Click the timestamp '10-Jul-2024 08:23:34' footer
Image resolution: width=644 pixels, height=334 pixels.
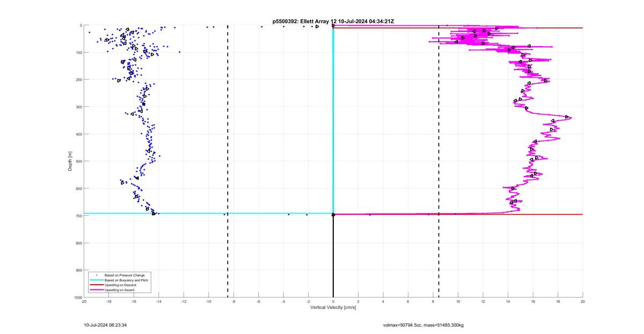pyautogui.click(x=105, y=325)
